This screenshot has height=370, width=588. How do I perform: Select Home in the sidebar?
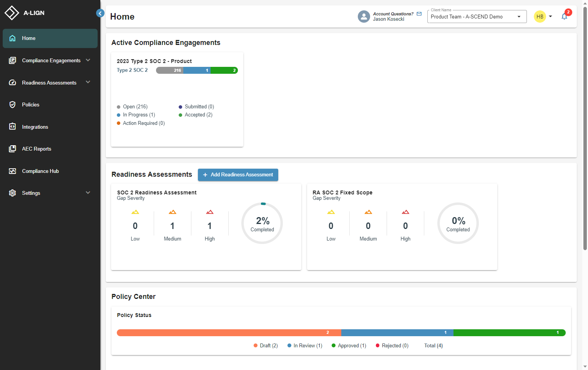point(28,38)
